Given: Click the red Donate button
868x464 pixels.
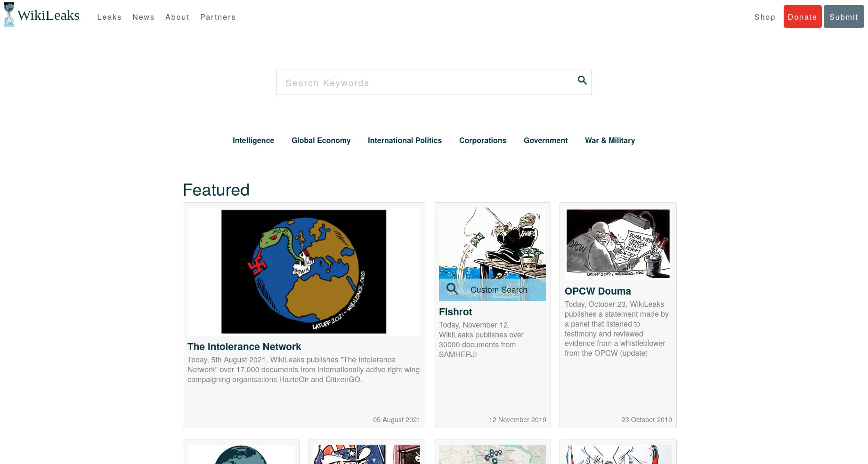Looking at the screenshot, I should click(803, 16).
